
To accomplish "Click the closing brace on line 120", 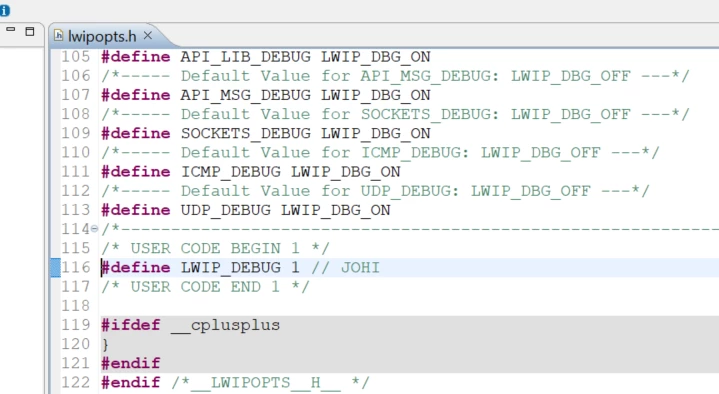I will (x=105, y=344).
